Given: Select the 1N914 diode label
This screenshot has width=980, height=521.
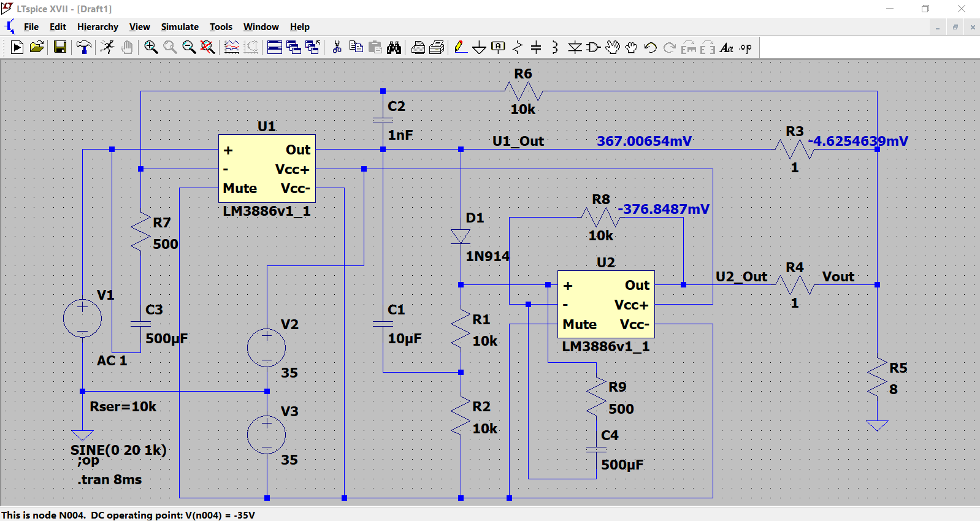Looking at the screenshot, I should click(488, 256).
